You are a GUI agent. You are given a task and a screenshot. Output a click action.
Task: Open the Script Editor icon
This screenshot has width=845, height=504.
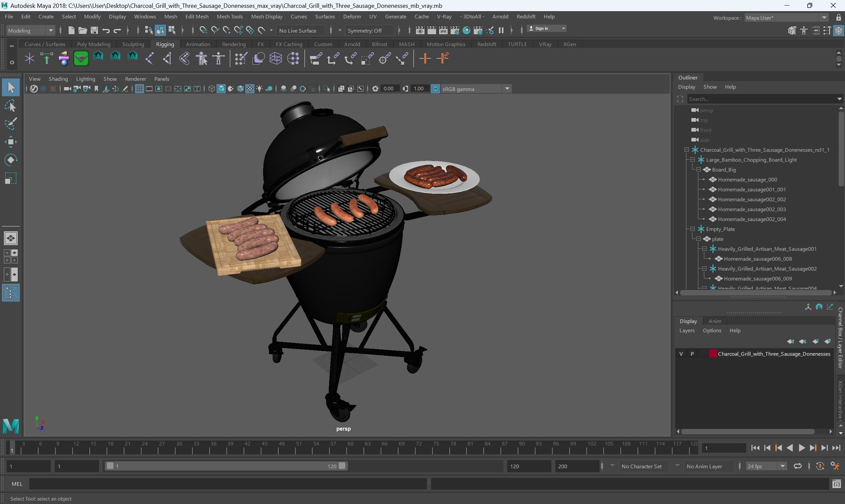click(x=836, y=484)
